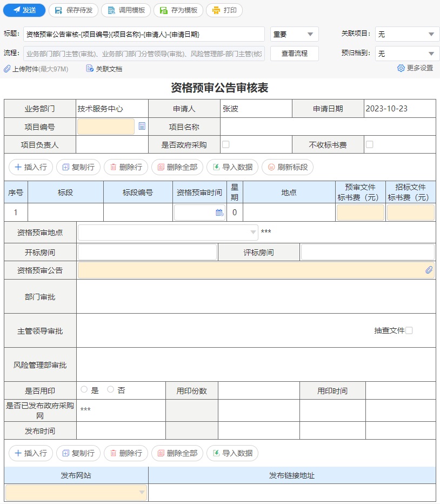Open 更多设置 gear icon
Image resolution: width=440 pixels, height=504 pixels.
coord(401,68)
